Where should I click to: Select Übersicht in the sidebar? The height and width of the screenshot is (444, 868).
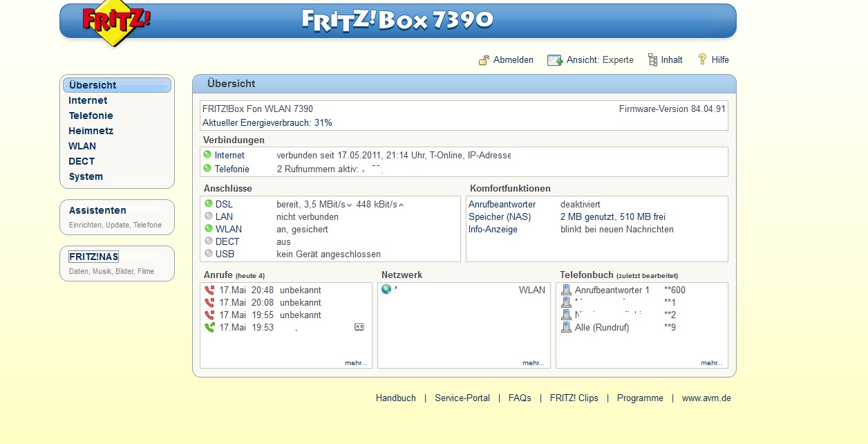click(x=117, y=85)
